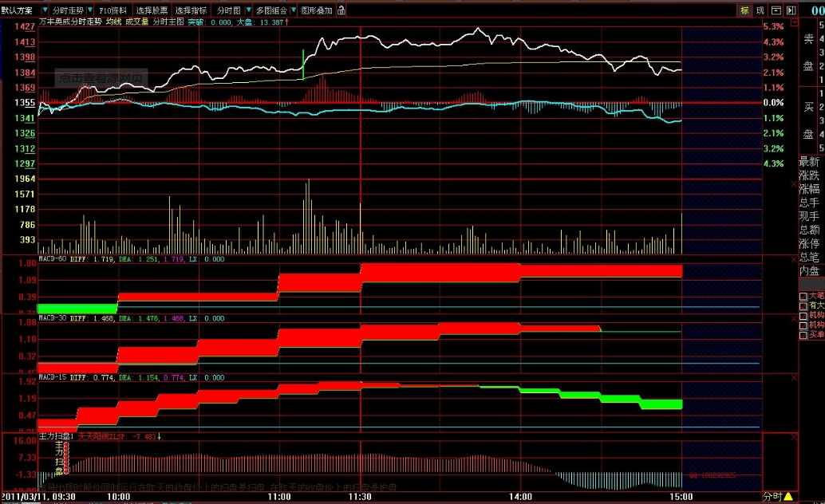Close the MACD-30 indicator panel with its X
Image resolution: width=825 pixels, height=504 pixels.
[793, 319]
